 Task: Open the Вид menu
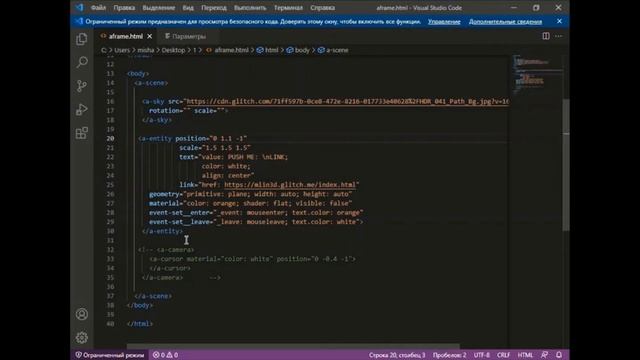188,8
